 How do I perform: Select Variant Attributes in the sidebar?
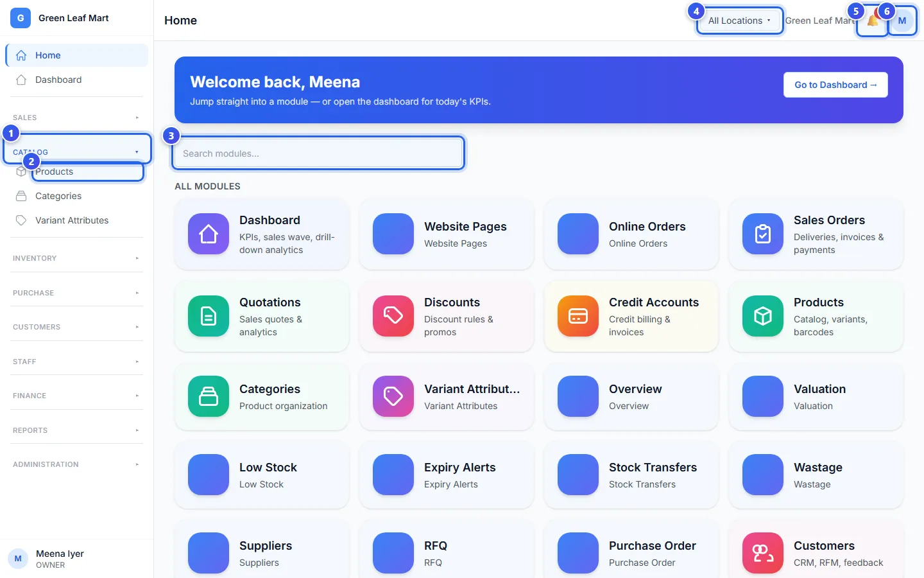pos(76,220)
